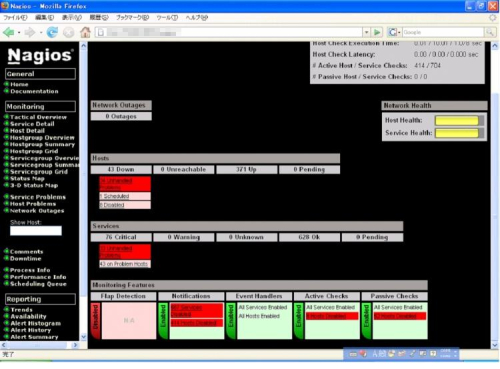Open the first menu in the menu bar
This screenshot has width=500, height=369.
15,17
